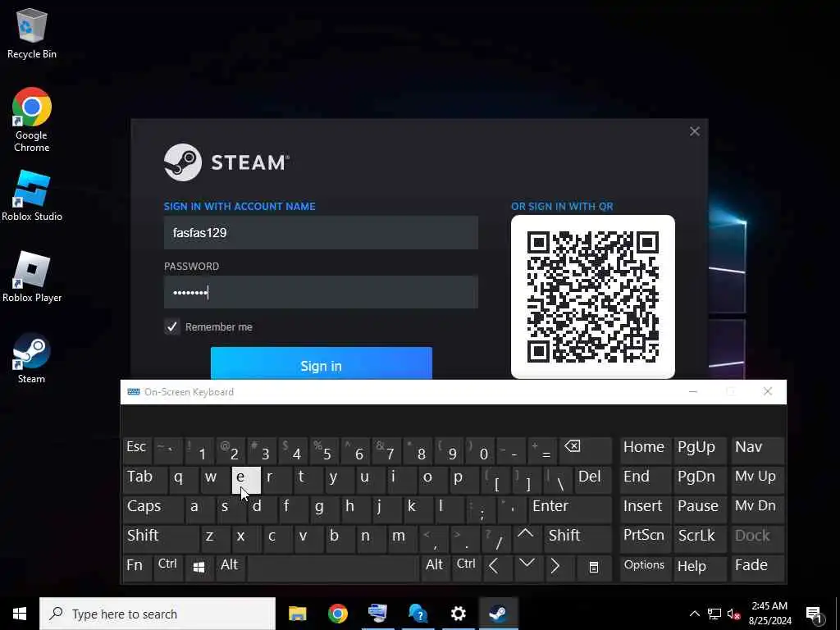Open the computer-monitor app on the taskbar
Screen dimensions: 840x630
pyautogui.click(x=377, y=614)
